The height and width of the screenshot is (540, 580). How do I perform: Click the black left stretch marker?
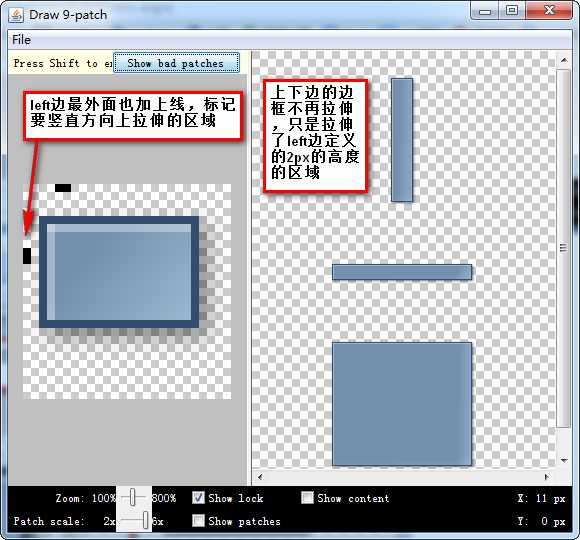tap(27, 256)
